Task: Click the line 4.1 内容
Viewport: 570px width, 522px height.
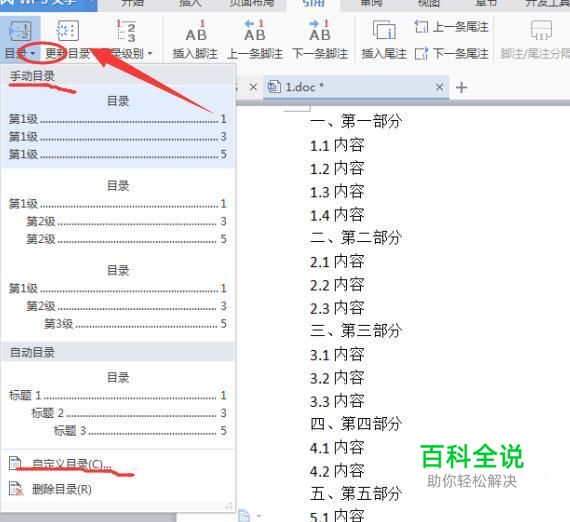Action: [337, 447]
